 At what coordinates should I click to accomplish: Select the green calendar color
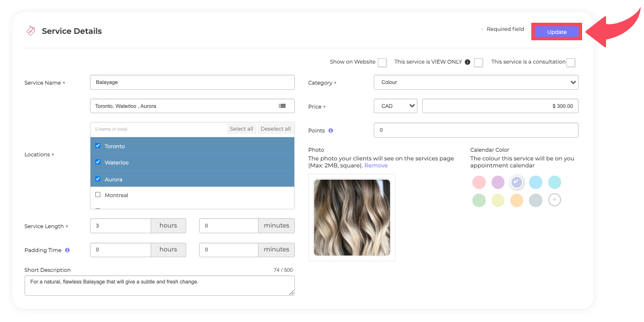pyautogui.click(x=479, y=200)
